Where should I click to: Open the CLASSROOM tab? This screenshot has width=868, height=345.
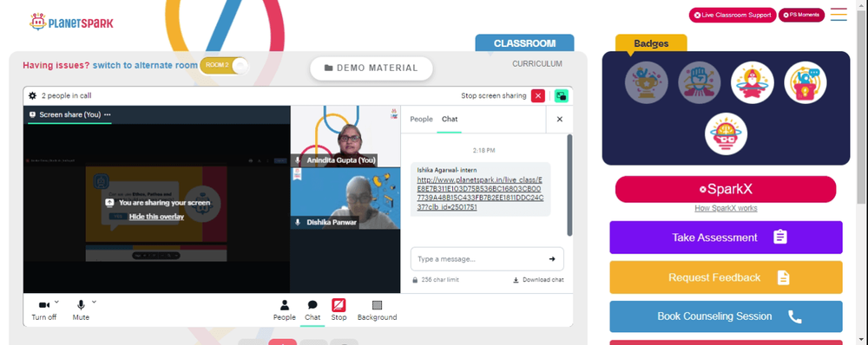point(524,43)
